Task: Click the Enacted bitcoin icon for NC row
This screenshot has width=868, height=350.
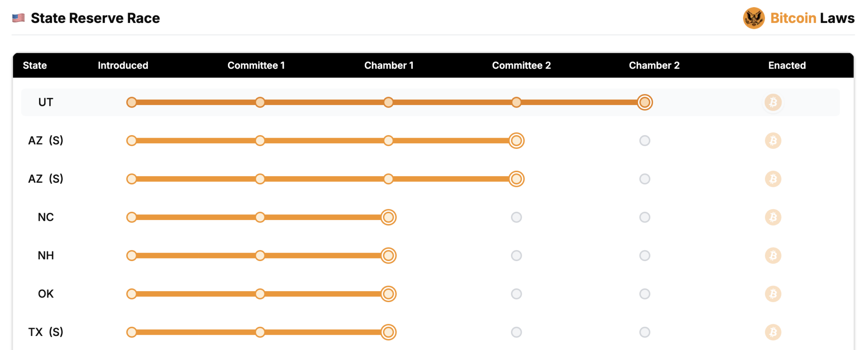Action: tap(773, 217)
